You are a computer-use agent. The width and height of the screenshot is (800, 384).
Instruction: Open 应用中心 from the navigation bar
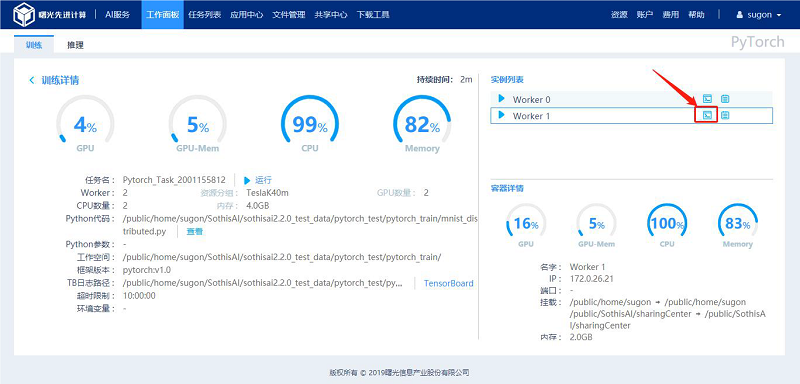246,15
